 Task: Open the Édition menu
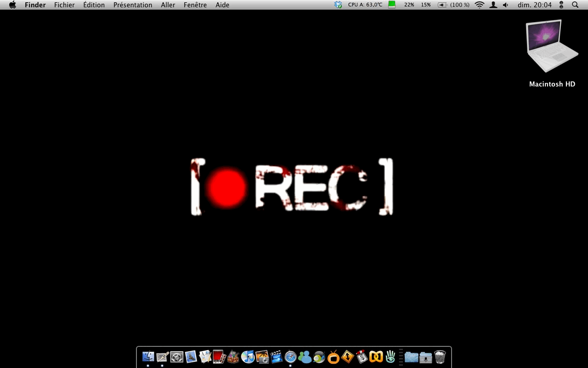pyautogui.click(x=94, y=5)
